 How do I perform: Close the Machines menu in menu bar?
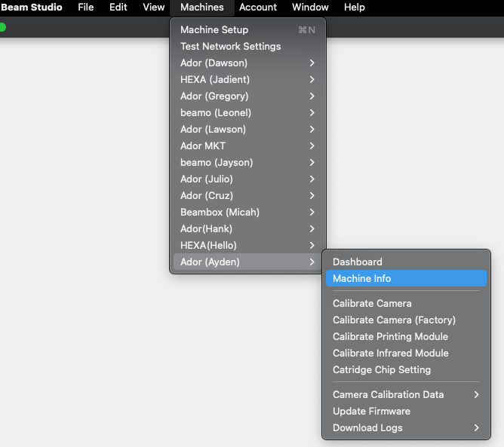(202, 7)
